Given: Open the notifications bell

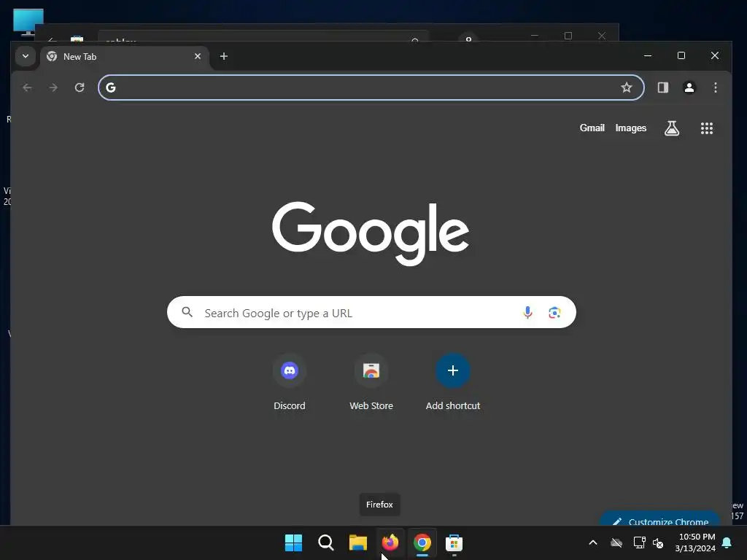Looking at the screenshot, I should tap(727, 542).
